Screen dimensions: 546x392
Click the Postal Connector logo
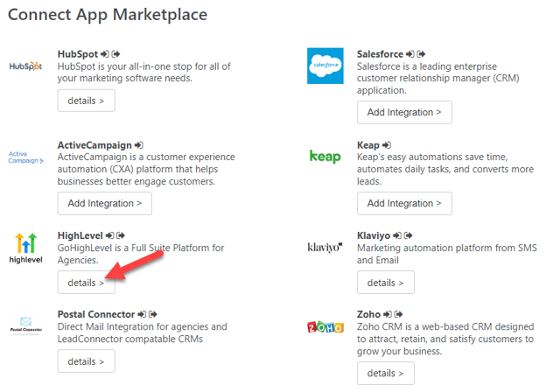[25, 325]
